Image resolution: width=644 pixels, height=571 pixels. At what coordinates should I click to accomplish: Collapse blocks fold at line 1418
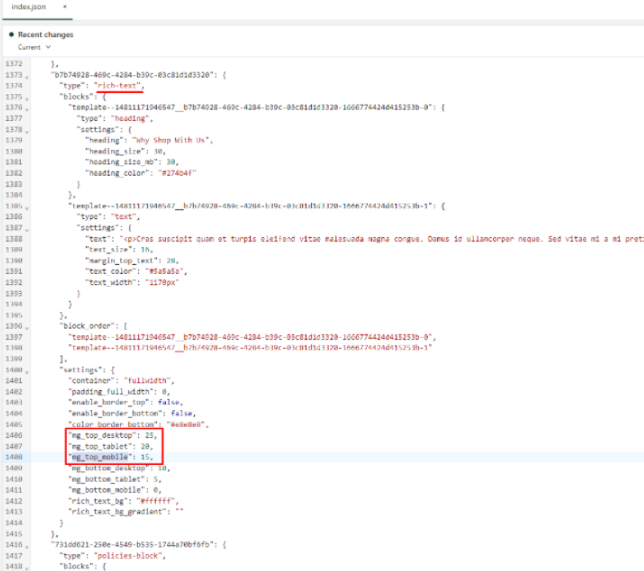tap(27, 569)
